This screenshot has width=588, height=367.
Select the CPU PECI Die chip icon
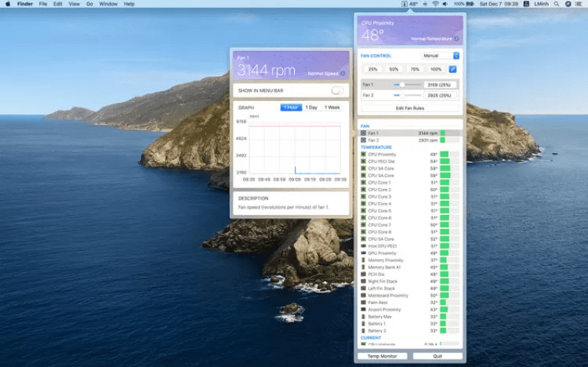tap(363, 162)
